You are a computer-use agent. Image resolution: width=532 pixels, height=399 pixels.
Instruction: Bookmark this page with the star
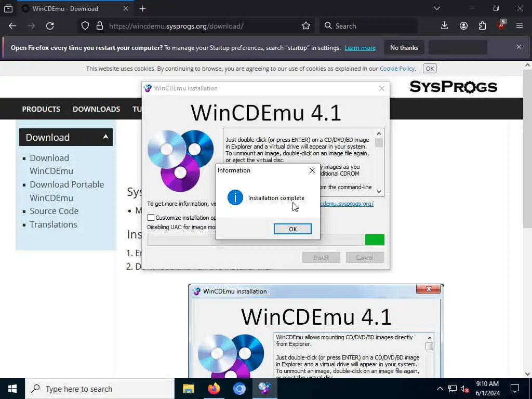[x=306, y=26]
